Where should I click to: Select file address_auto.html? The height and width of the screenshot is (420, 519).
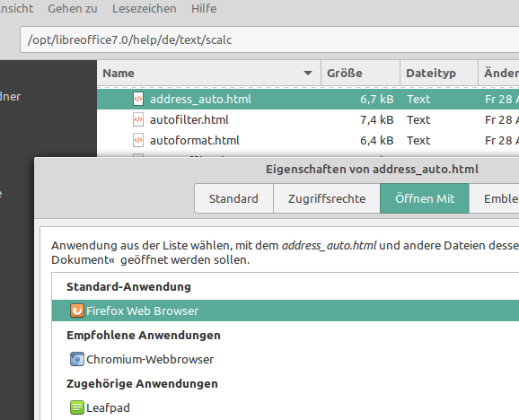(200, 100)
